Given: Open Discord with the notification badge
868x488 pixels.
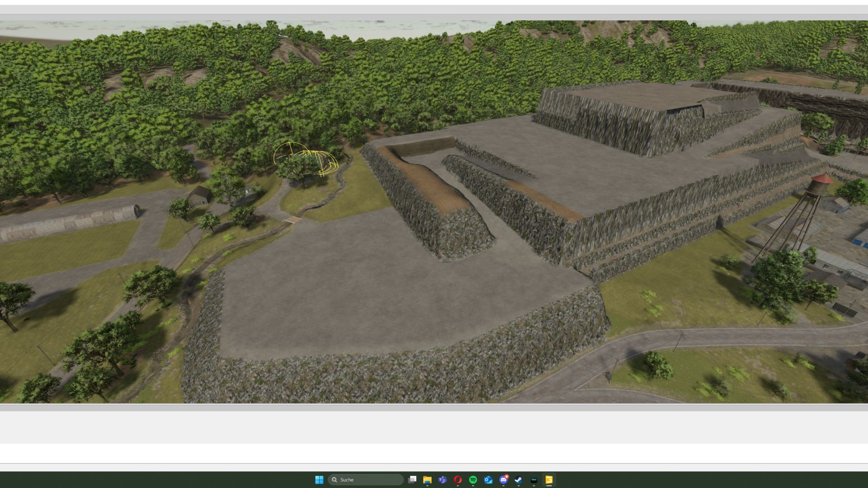Looking at the screenshot, I should pos(503,479).
